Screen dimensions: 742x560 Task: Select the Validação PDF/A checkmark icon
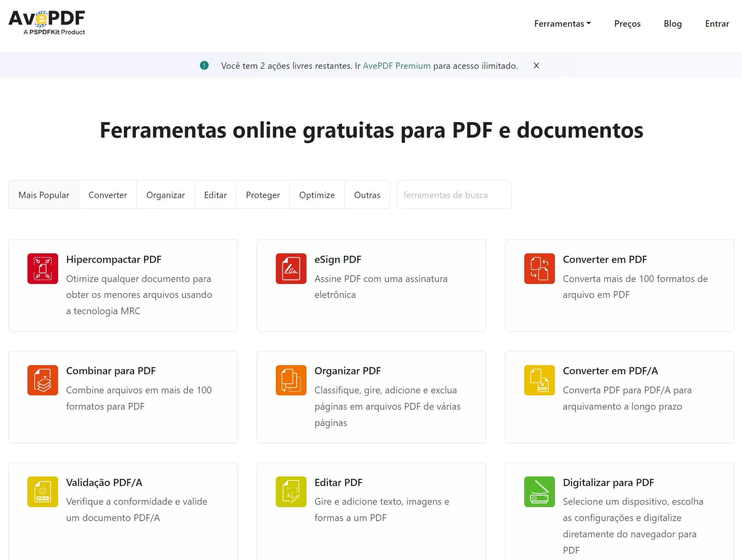point(42,492)
